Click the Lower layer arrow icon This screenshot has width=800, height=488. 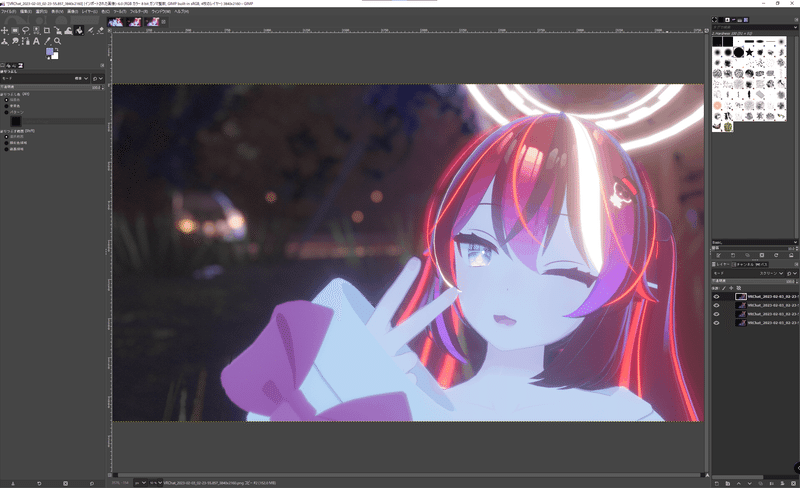pyautogui.click(x=749, y=483)
